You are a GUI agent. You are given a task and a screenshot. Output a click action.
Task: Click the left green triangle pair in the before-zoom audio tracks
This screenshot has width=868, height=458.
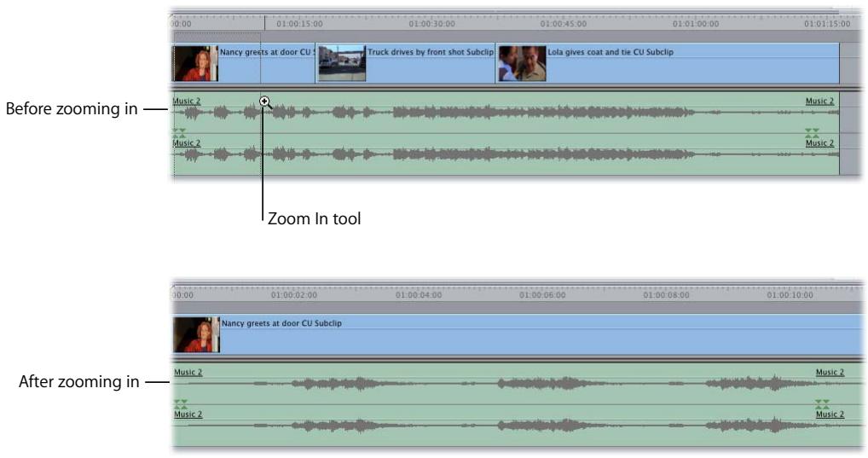point(179,132)
